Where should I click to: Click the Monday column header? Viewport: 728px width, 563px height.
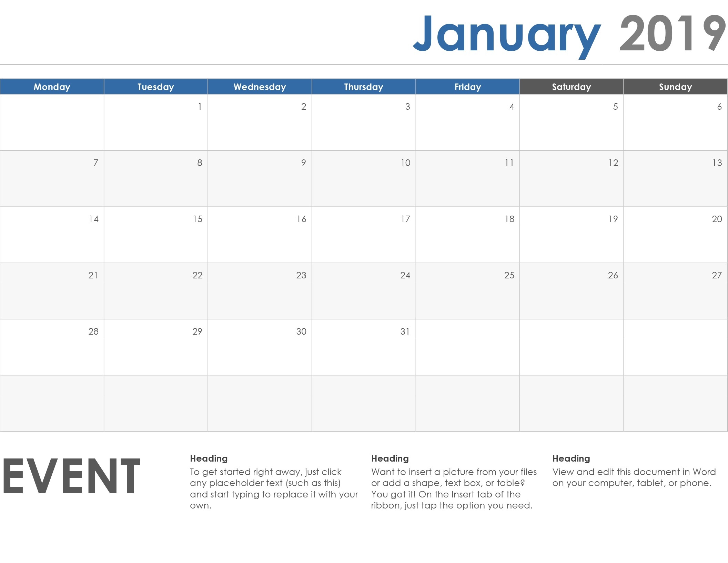click(x=52, y=86)
